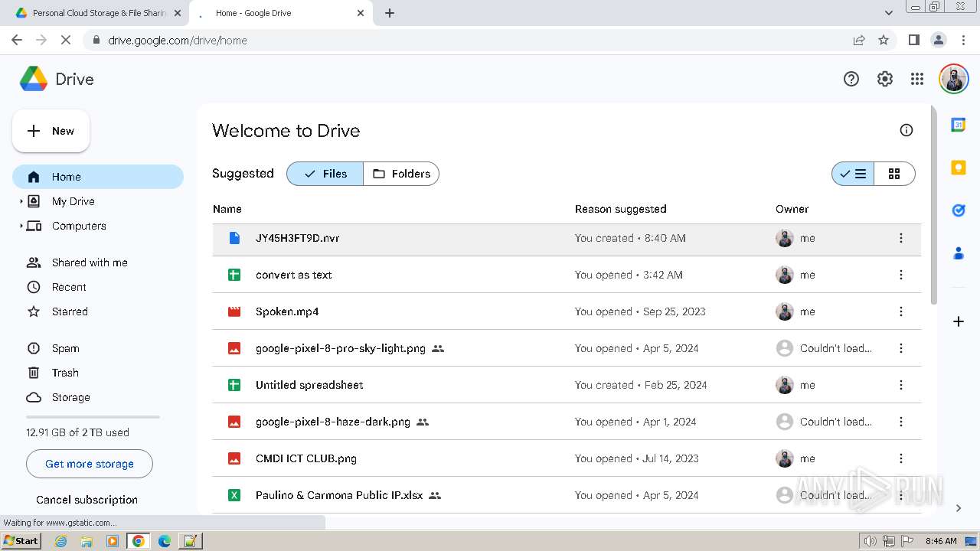Open Chrome tab search dropdown

tap(888, 13)
